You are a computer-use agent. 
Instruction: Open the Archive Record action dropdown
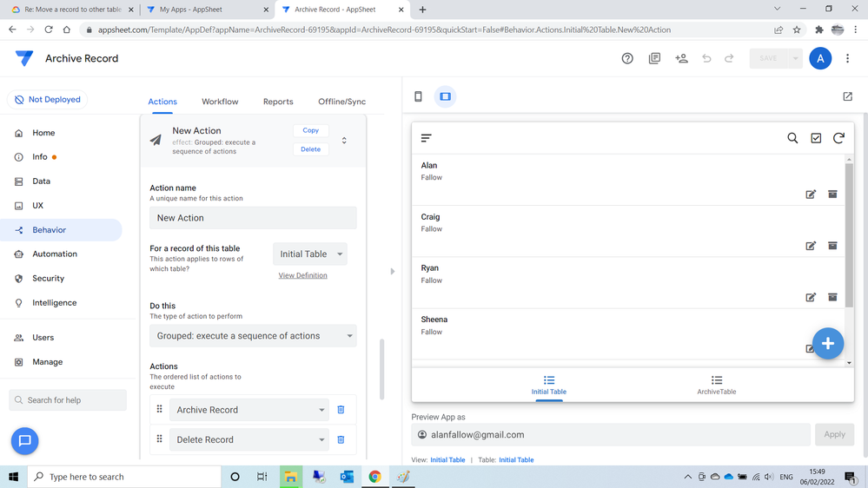[x=249, y=410]
